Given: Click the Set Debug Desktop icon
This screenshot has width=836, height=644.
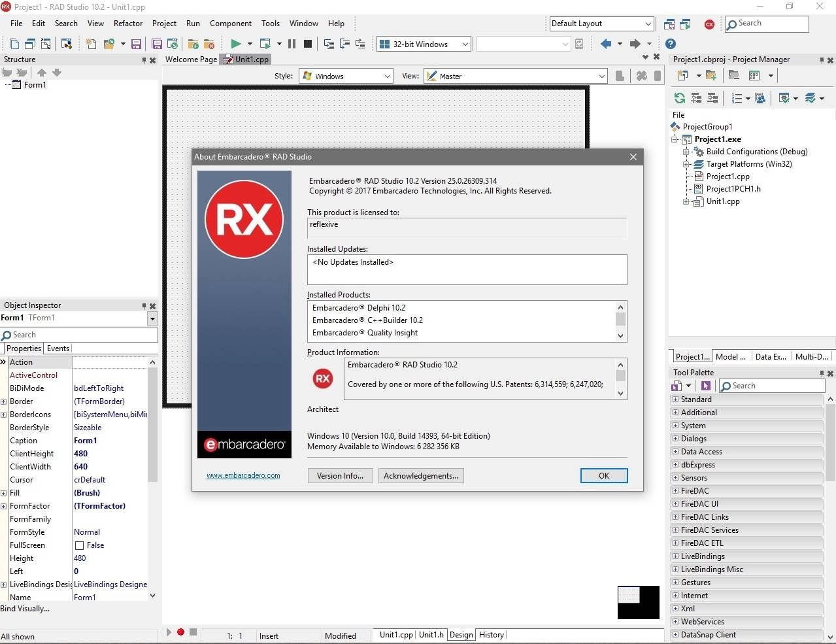Looking at the screenshot, I should [685, 24].
